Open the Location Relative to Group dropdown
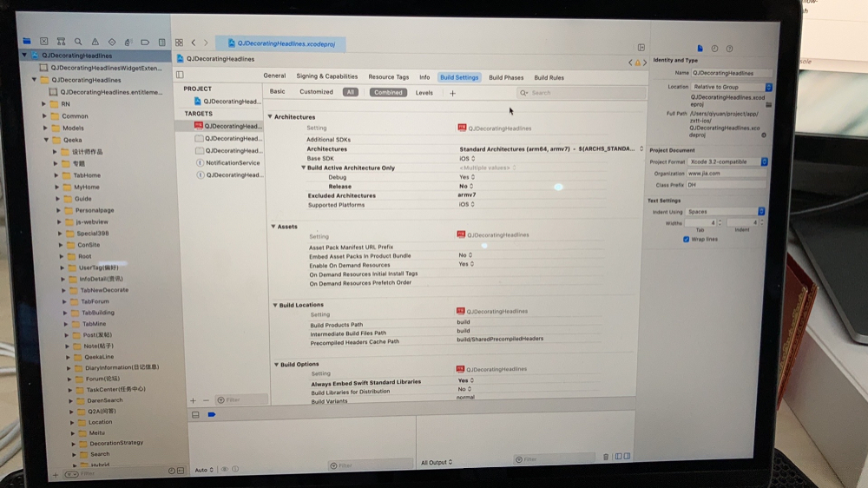Image resolution: width=868 pixels, height=488 pixels. [731, 87]
